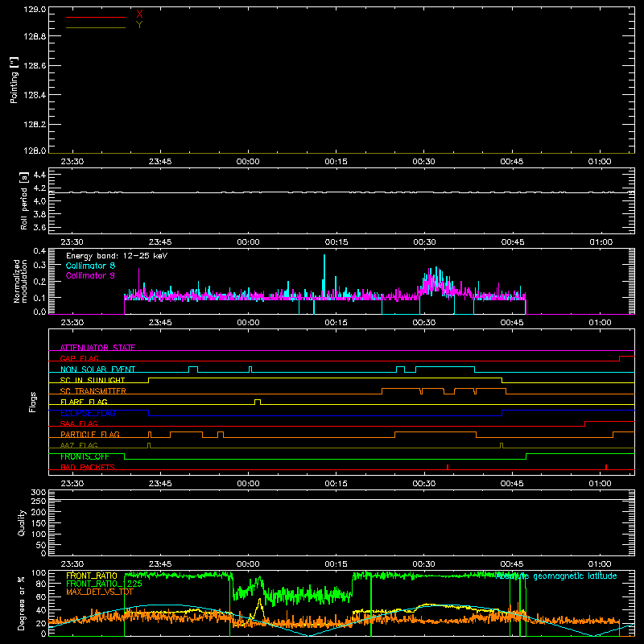Image resolution: width=644 pixels, height=644 pixels.
Task: Click the blue ECLIPSE_FLAG label
Action: point(88,413)
